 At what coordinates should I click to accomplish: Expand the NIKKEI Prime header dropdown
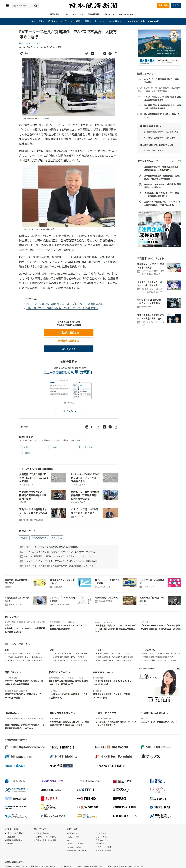pyautogui.click(x=127, y=14)
